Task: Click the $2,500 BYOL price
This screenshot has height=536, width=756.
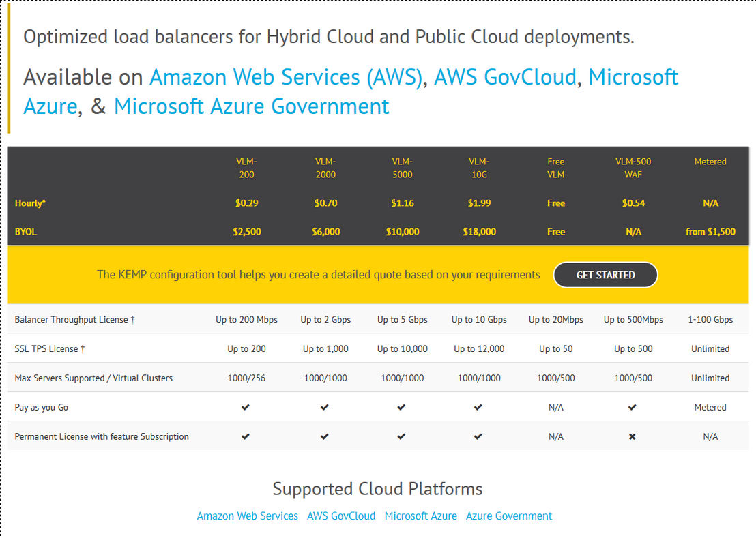Action: point(247,232)
